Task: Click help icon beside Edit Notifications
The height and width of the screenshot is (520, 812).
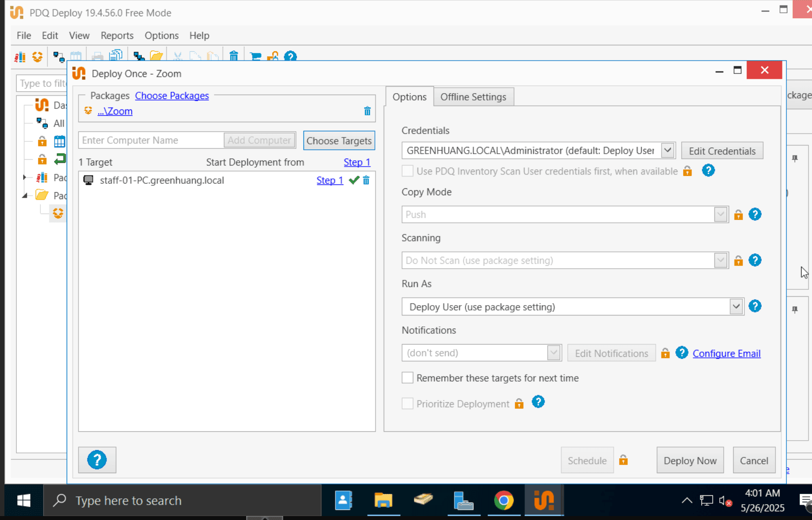Action: (682, 352)
